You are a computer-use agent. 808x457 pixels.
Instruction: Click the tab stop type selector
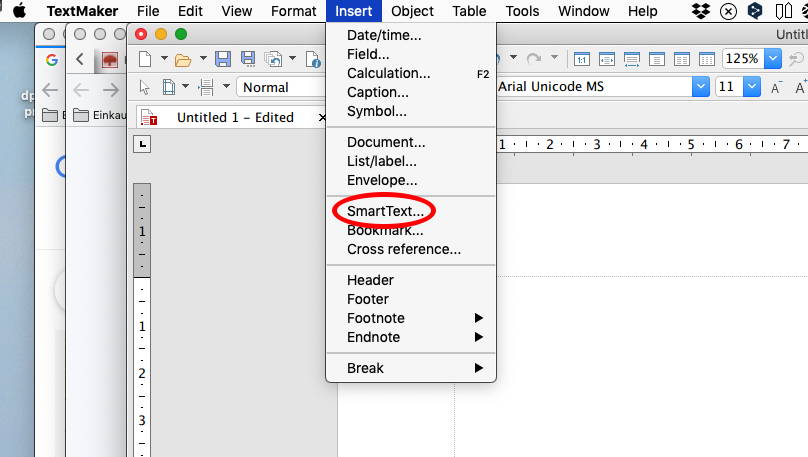coord(143,145)
